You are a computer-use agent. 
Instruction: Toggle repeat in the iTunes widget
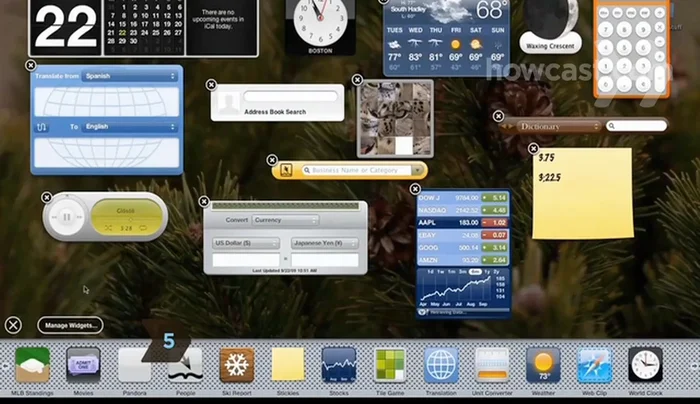[x=143, y=228]
